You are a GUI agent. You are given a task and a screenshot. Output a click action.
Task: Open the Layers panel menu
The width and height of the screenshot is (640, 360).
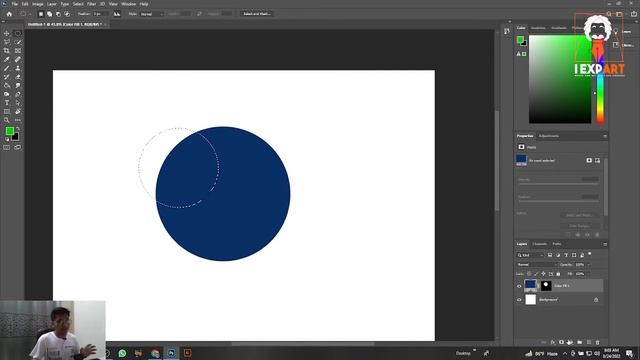pos(605,244)
